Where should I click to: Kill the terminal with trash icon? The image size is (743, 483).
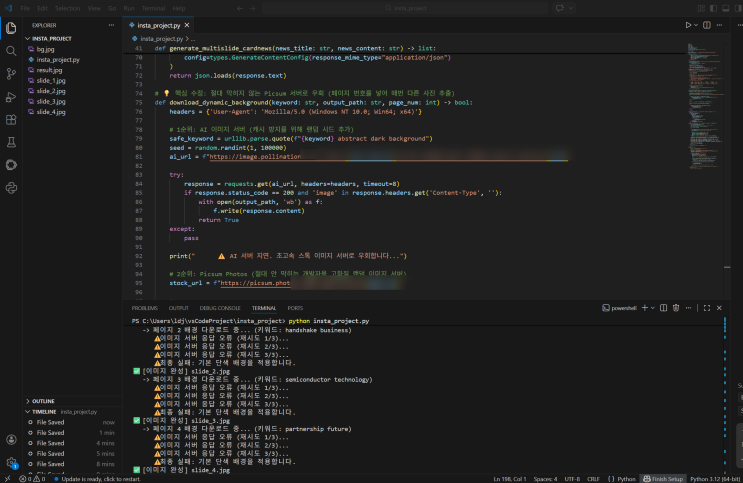click(x=676, y=308)
